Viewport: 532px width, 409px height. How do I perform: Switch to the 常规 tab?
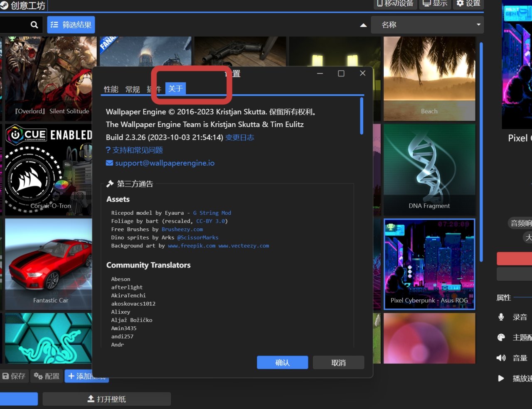[x=133, y=89]
